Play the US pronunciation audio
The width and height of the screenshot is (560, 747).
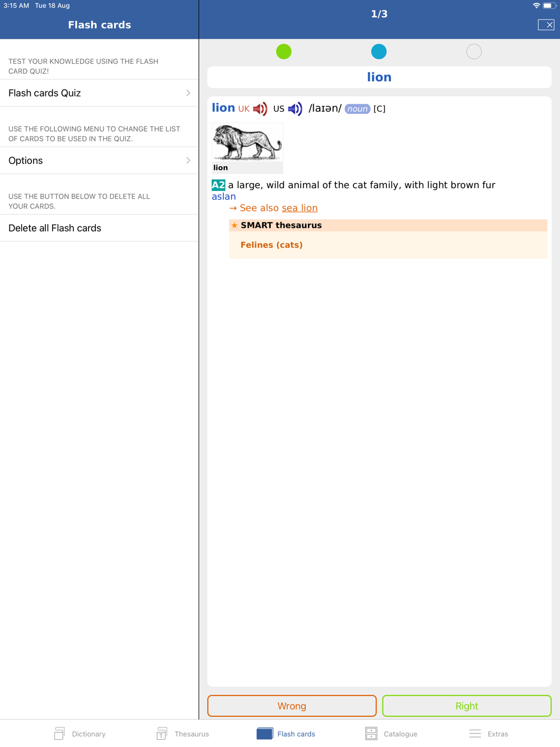(295, 109)
